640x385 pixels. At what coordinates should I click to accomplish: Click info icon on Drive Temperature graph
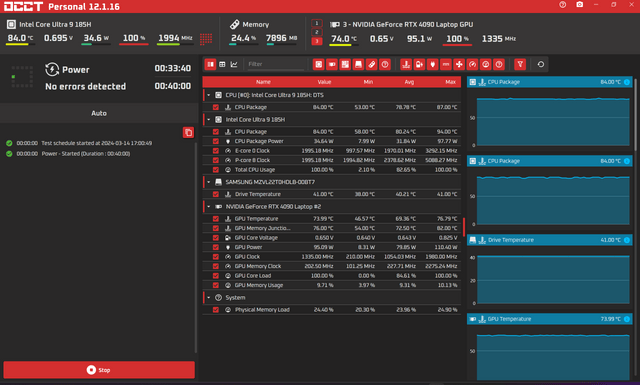point(627,240)
